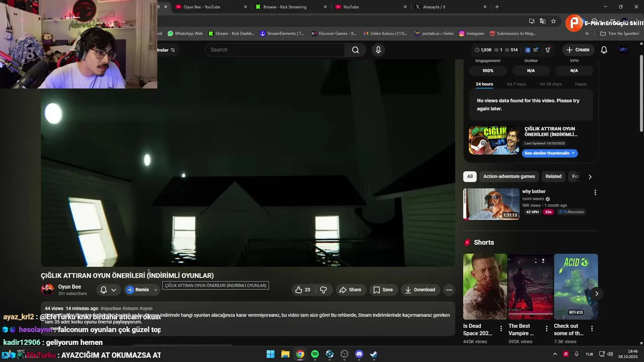Click the Share button

(x=350, y=290)
